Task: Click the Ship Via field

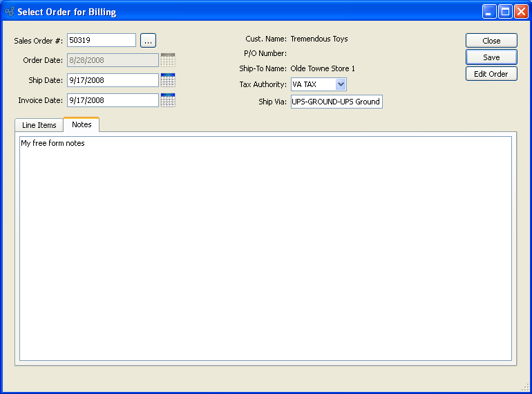Action: coord(336,102)
